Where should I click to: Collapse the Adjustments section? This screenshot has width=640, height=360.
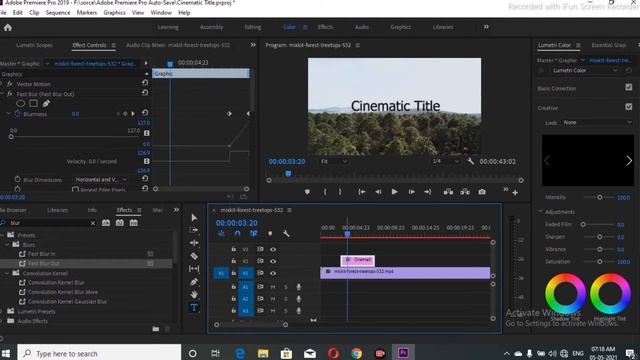coord(540,211)
